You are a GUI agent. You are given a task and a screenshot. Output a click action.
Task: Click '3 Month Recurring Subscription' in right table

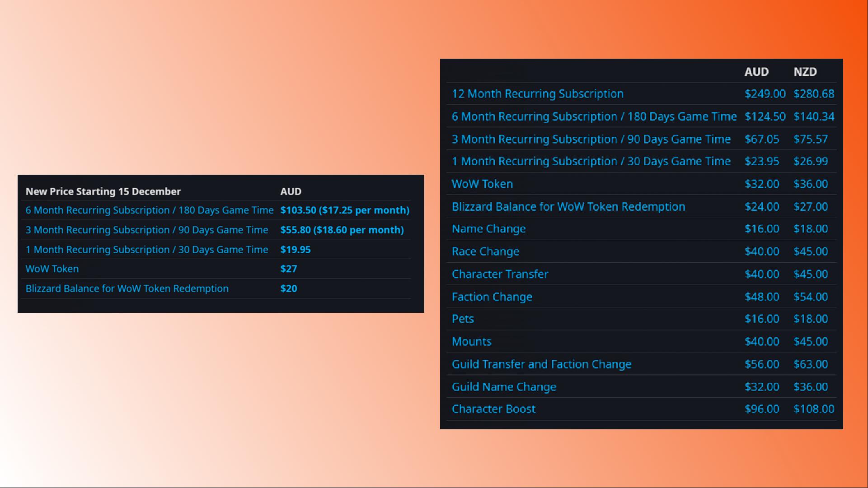click(591, 139)
